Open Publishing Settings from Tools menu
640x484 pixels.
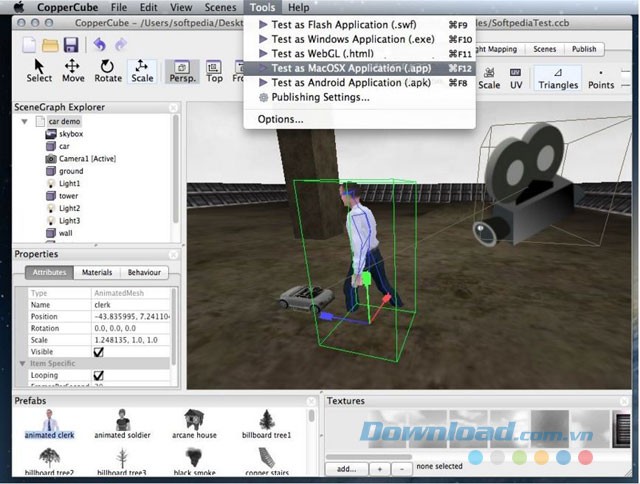[x=320, y=97]
